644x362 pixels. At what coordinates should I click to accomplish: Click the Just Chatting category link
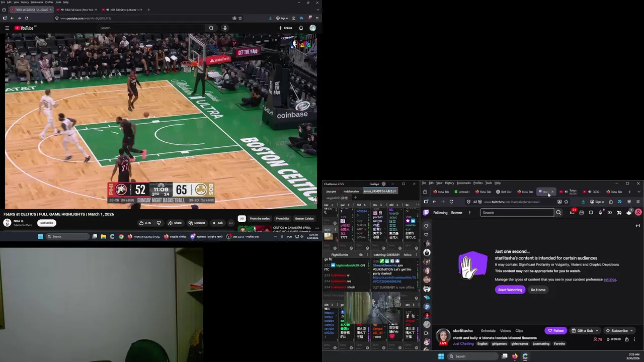pyautogui.click(x=463, y=344)
